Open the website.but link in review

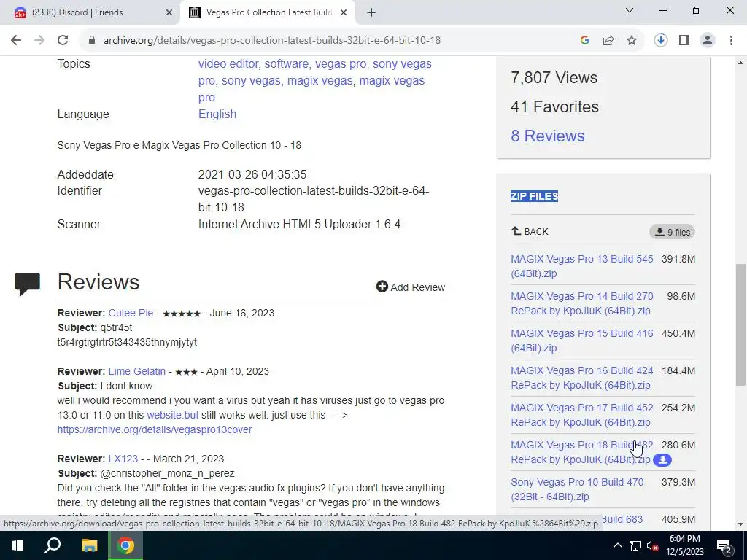(x=172, y=415)
